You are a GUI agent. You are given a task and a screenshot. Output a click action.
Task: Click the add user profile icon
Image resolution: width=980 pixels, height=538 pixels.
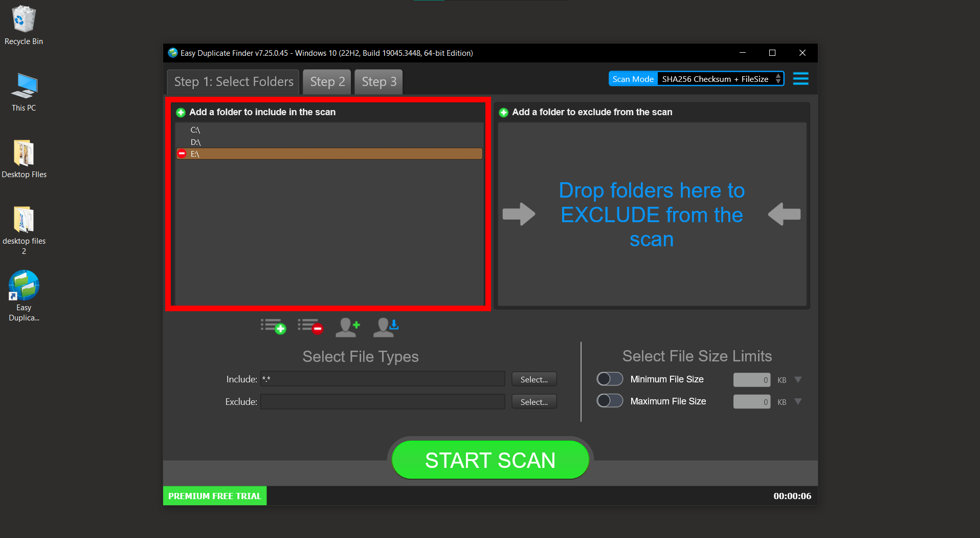click(x=348, y=327)
